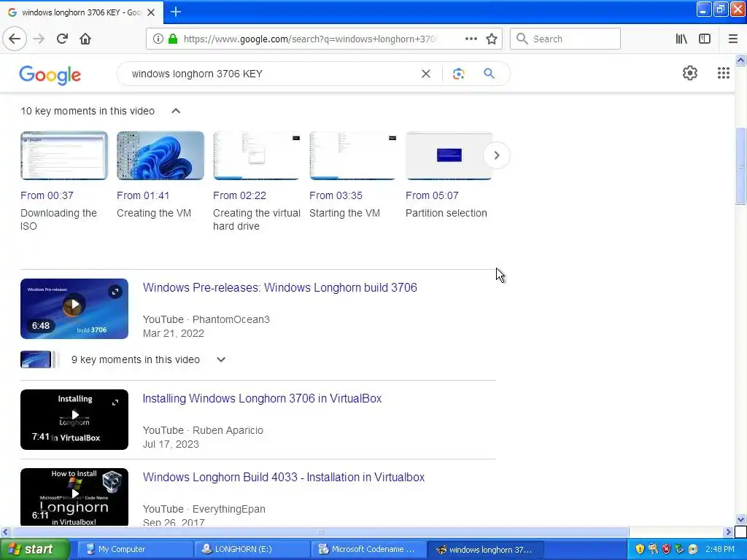Reload the current page
Viewport: 747px width, 560px height.
tap(62, 39)
